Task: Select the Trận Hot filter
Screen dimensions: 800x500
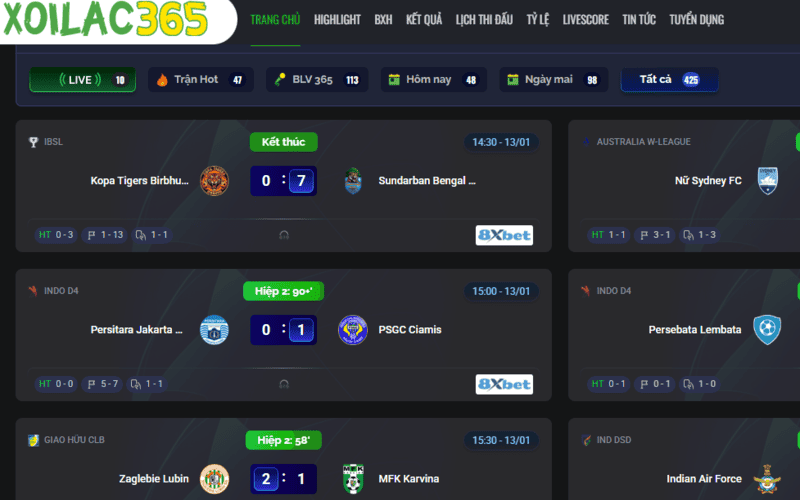Action: [201, 80]
